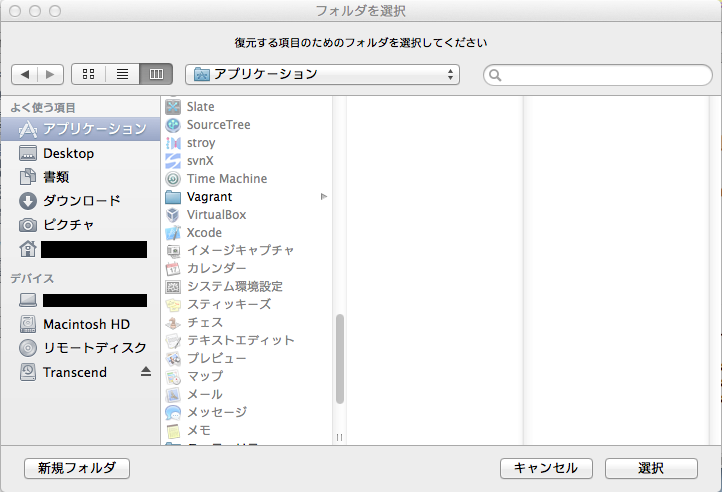Switch to list view

[122, 74]
